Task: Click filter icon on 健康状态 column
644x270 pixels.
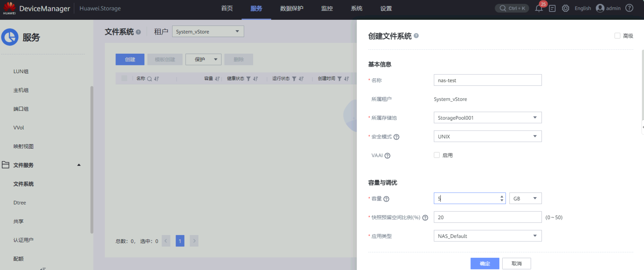Action: (x=249, y=79)
